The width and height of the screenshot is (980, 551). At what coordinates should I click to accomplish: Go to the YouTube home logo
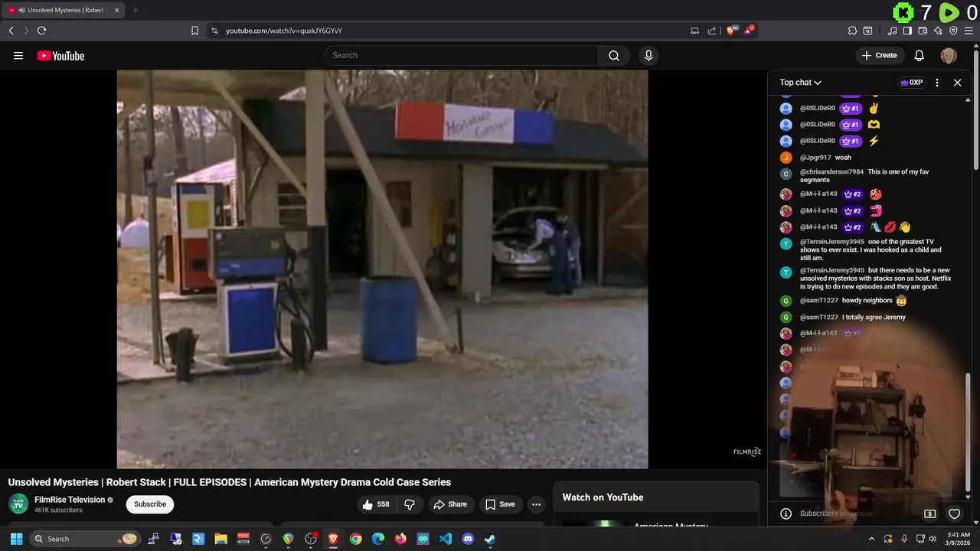pos(60,55)
